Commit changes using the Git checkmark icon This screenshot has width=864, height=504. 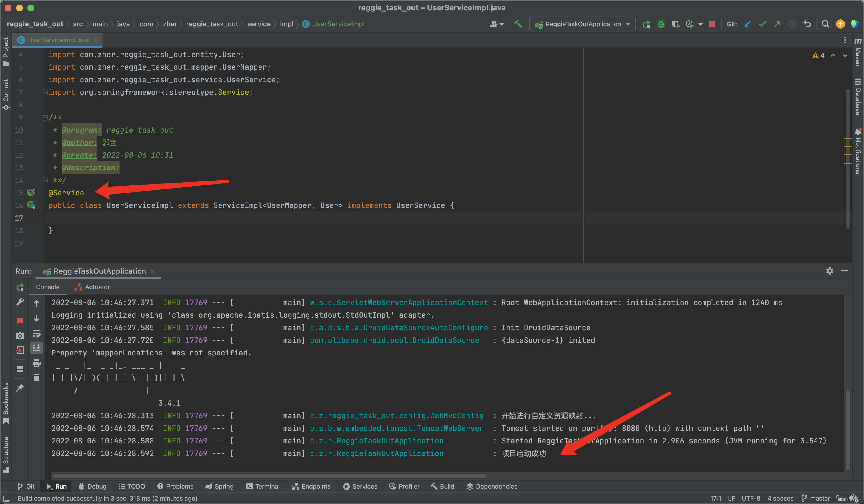coord(763,24)
